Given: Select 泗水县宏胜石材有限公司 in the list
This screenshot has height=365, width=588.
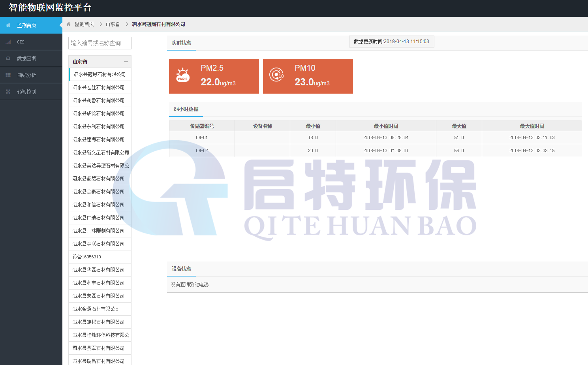Looking at the screenshot, I should click(100, 87).
